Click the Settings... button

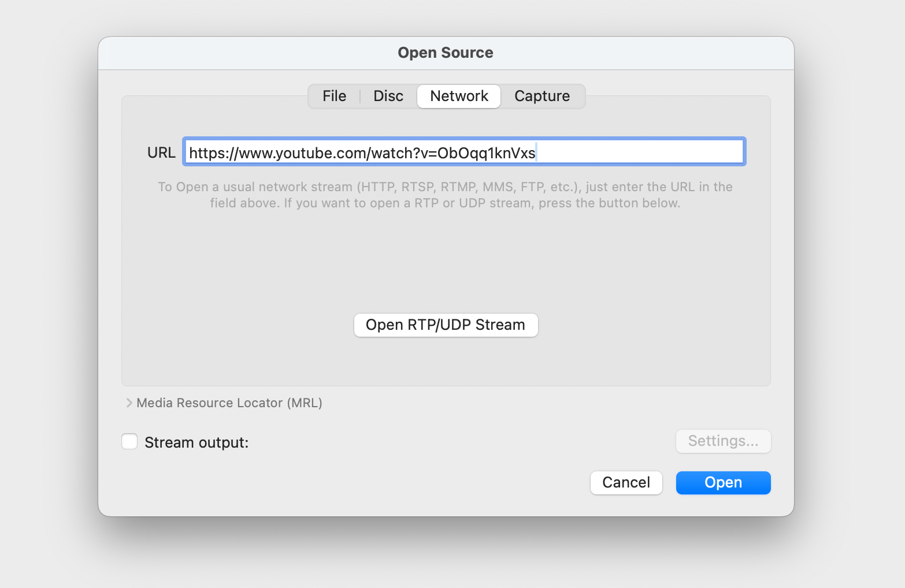click(723, 441)
